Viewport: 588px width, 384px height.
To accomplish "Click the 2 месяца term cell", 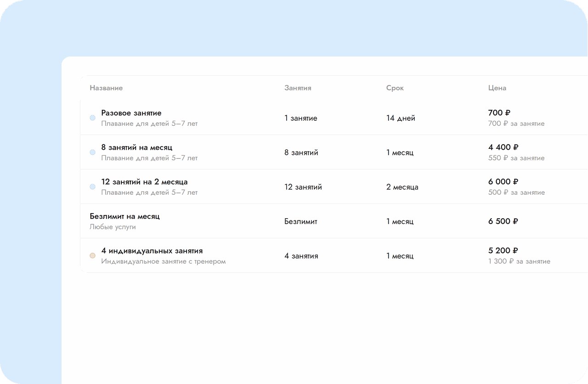I will click(x=402, y=187).
